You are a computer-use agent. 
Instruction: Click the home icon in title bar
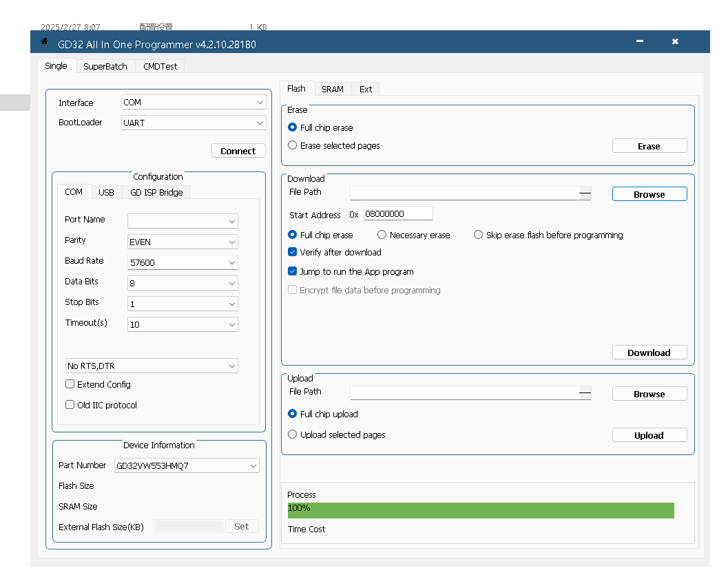[x=45, y=42]
